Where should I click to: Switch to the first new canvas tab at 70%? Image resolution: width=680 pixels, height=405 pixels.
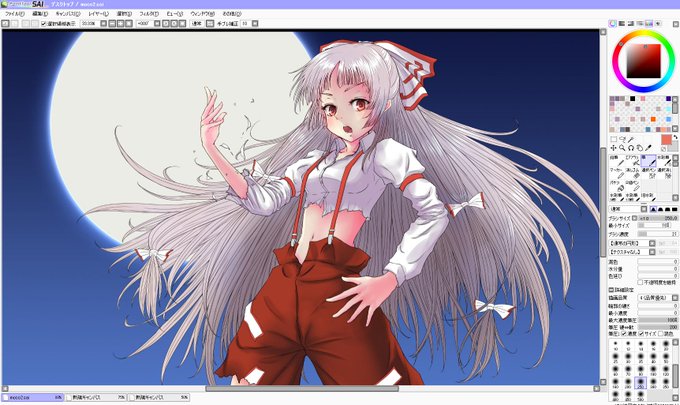96,397
